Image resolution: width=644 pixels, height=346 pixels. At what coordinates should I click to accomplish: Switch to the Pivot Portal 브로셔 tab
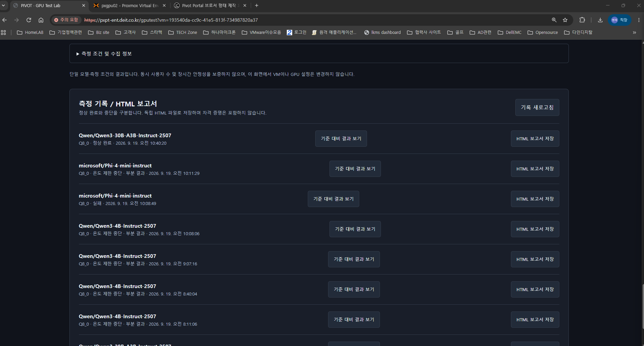(210, 5)
